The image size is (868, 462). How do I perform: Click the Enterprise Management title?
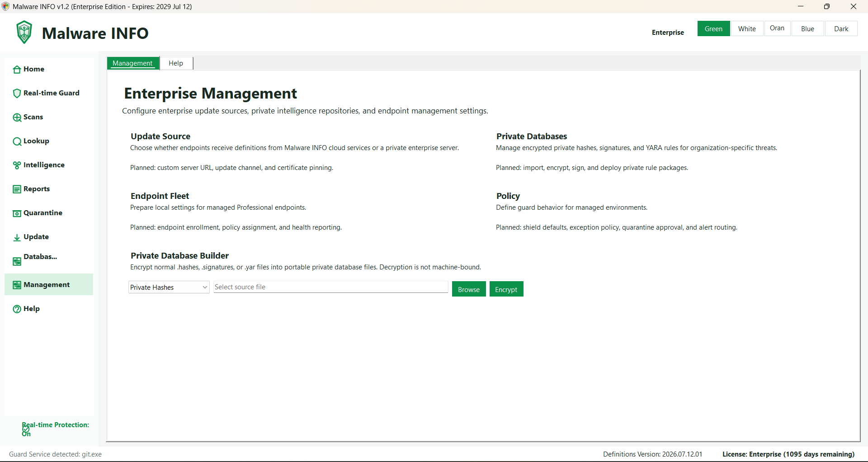211,94
